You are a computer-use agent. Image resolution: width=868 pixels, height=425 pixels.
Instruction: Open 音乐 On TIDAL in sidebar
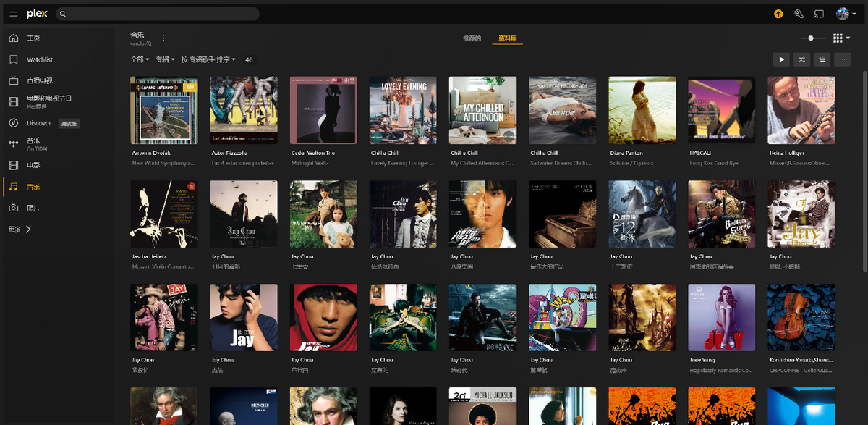36,144
